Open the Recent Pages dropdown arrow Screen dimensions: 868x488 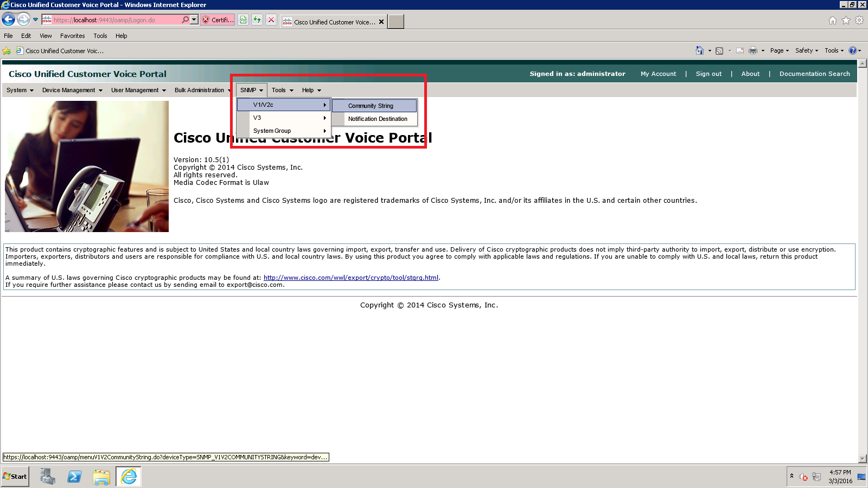[36, 20]
